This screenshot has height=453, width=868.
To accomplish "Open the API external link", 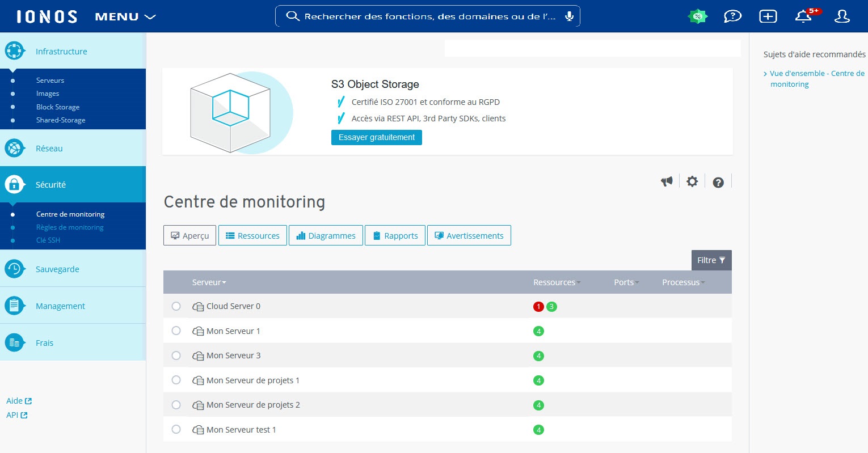I will tap(17, 415).
